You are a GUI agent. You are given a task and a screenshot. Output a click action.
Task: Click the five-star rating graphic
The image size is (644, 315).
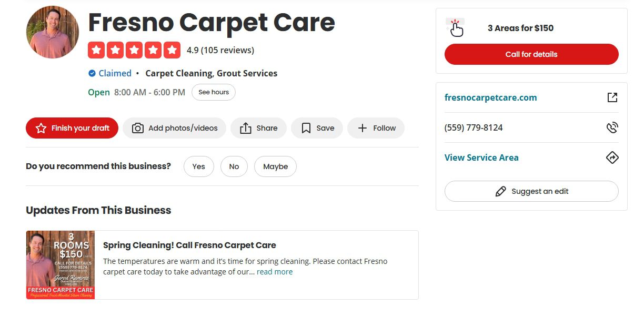(134, 50)
